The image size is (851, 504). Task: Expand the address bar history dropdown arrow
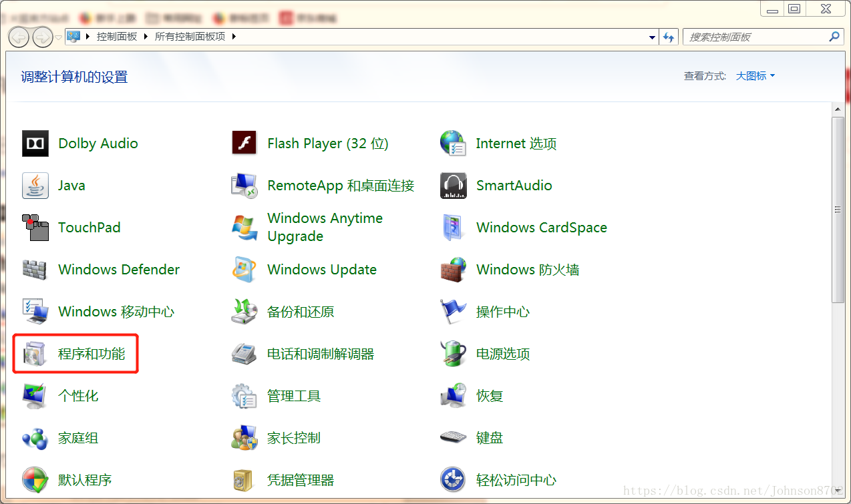point(653,37)
